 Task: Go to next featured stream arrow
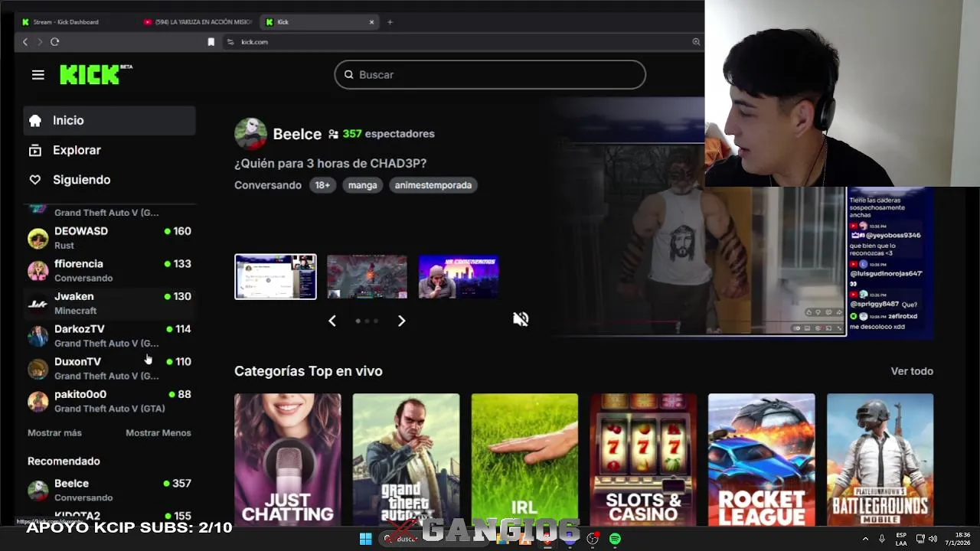pos(401,321)
